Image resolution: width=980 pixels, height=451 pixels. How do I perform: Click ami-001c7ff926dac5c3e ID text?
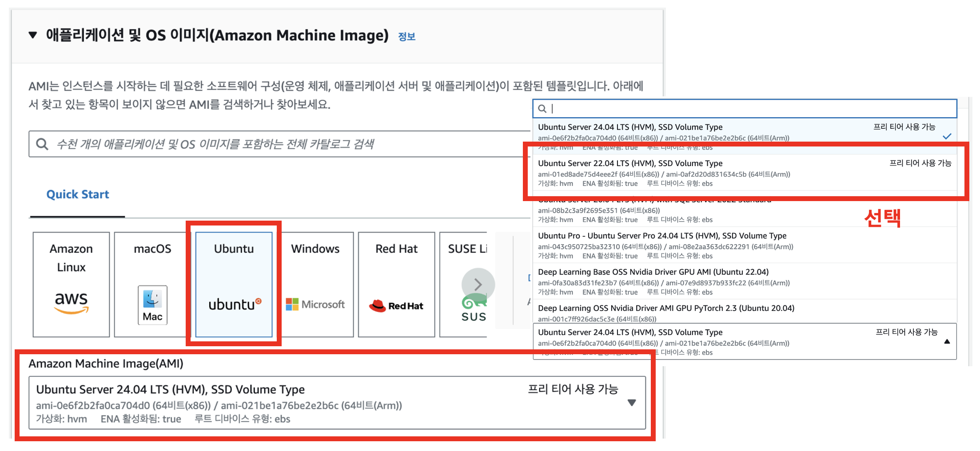pos(576,319)
